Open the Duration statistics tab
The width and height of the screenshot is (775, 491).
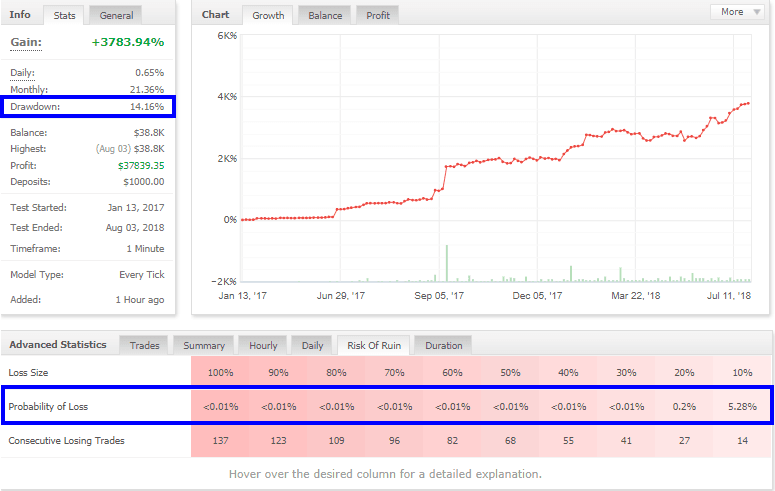click(443, 345)
